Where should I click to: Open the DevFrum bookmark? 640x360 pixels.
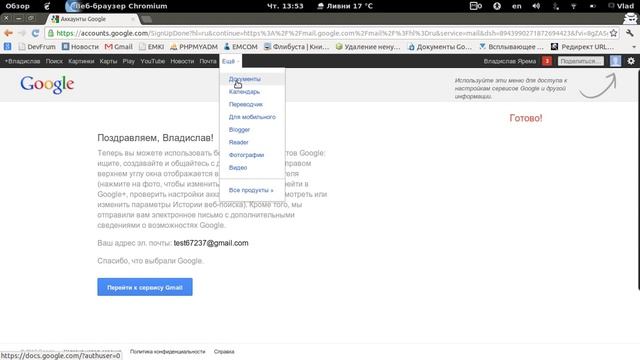click(x=37, y=47)
